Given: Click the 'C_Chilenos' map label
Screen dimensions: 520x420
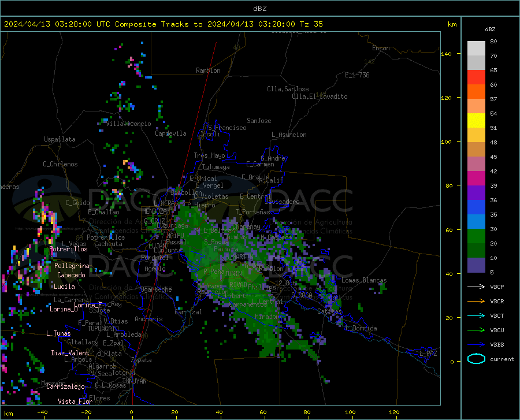Looking at the screenshot, I should (x=60, y=164).
